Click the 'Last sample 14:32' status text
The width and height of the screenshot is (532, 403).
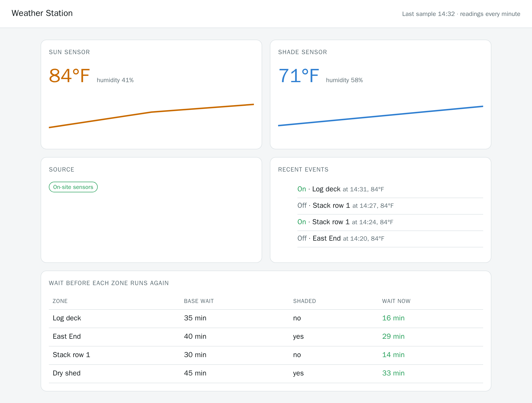[428, 14]
